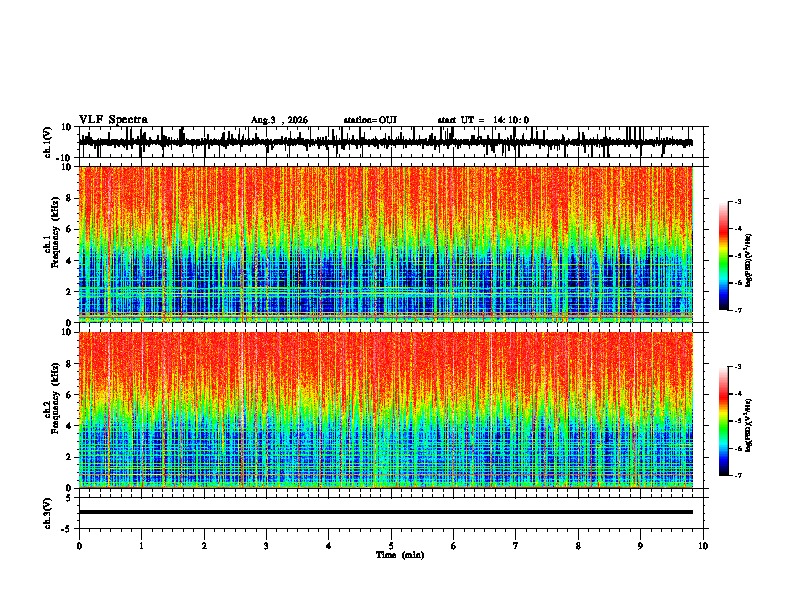Click the 'ch.3(V)' axis label
792x612 pixels.
pyautogui.click(x=48, y=513)
